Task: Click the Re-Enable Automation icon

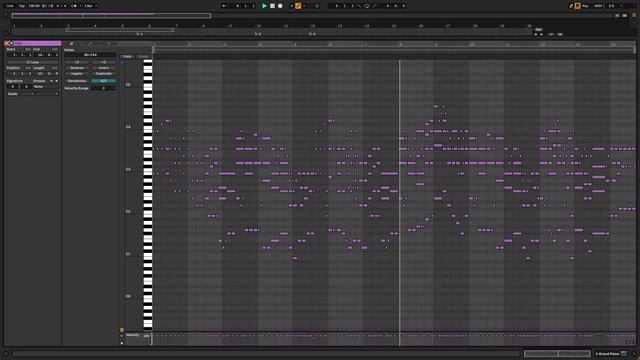Action: [304, 6]
